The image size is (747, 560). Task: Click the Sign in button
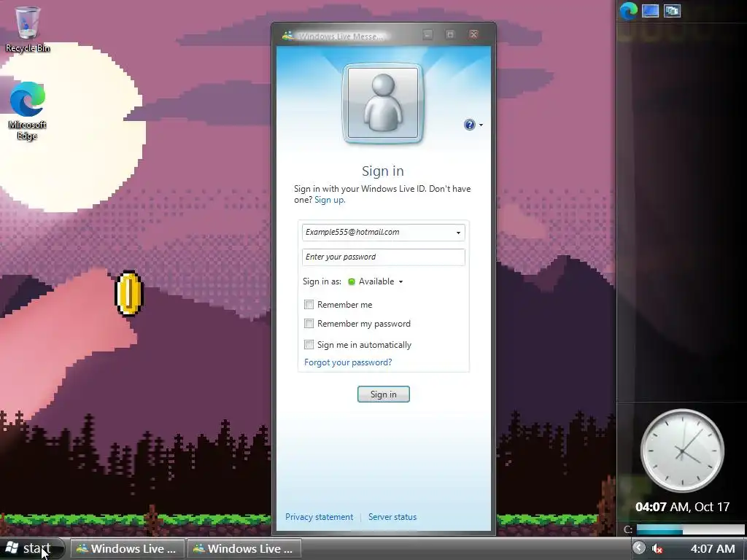(384, 394)
